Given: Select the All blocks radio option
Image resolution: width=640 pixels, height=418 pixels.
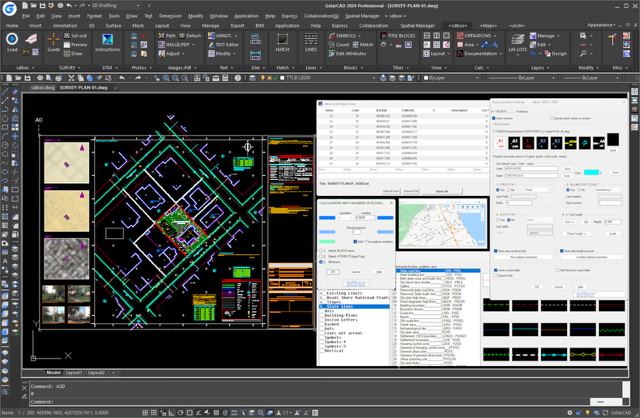Looking at the screenshot, I should pos(321,262).
